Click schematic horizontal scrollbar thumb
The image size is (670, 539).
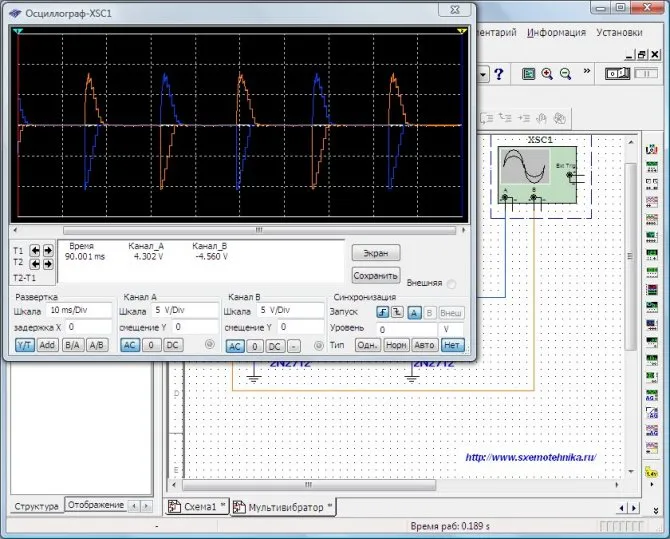click(309, 485)
